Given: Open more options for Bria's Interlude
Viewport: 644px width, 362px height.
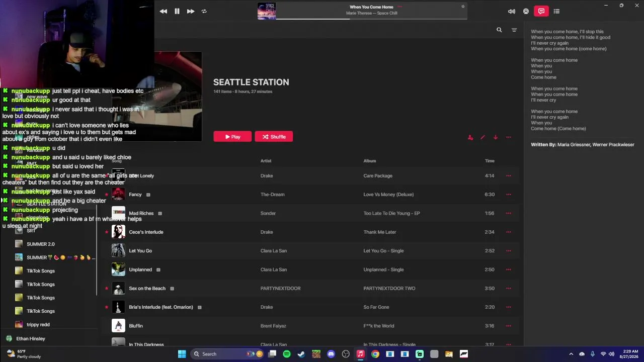Looking at the screenshot, I should pos(509,307).
